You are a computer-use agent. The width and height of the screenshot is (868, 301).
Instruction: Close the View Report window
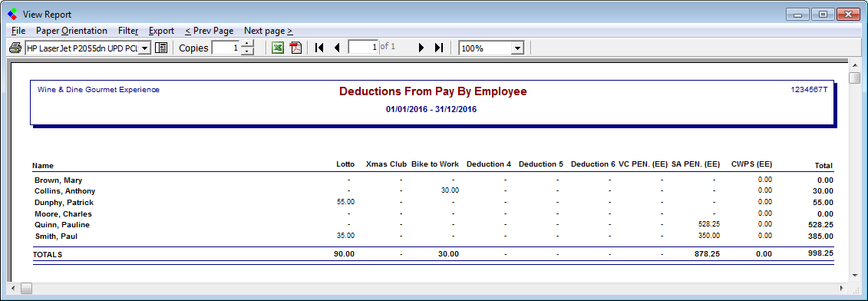(x=848, y=15)
